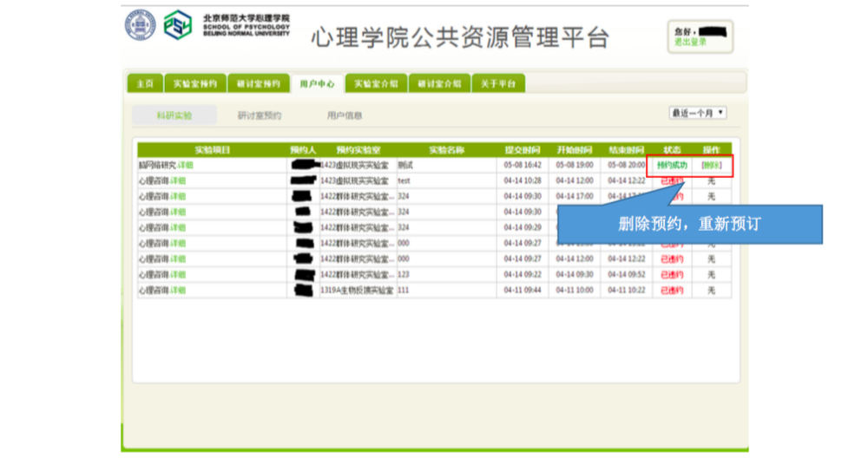Open the 主页 home tab
868x465 pixels.
145,83
